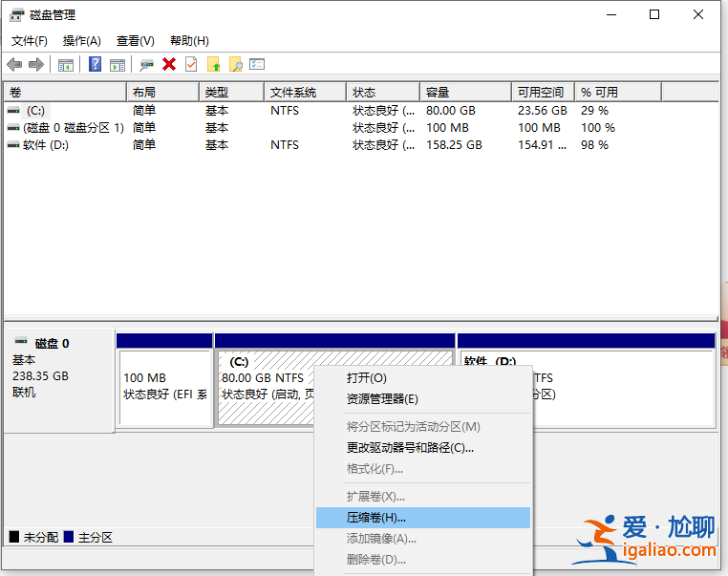The height and width of the screenshot is (576, 728).
Task: Sort by the 类型 column header
Action: 231,93
